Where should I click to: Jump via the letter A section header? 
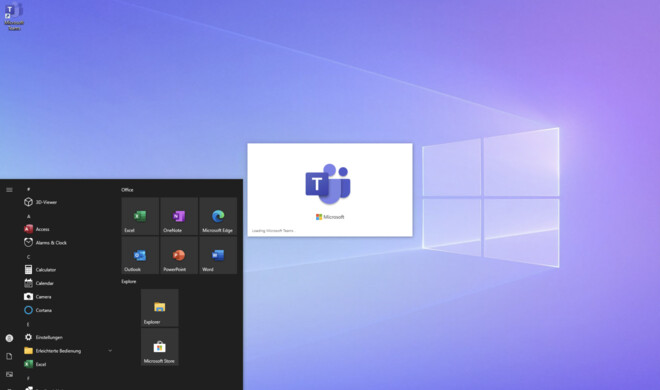click(29, 216)
